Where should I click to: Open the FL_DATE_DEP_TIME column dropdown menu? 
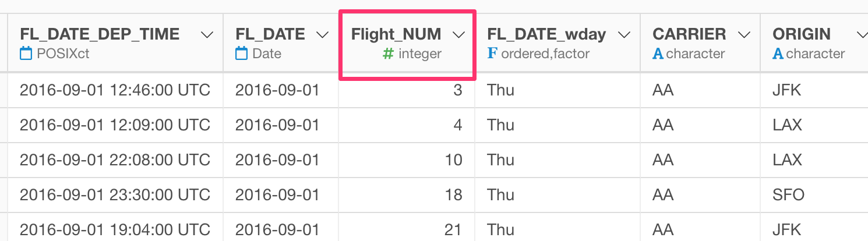point(207,35)
